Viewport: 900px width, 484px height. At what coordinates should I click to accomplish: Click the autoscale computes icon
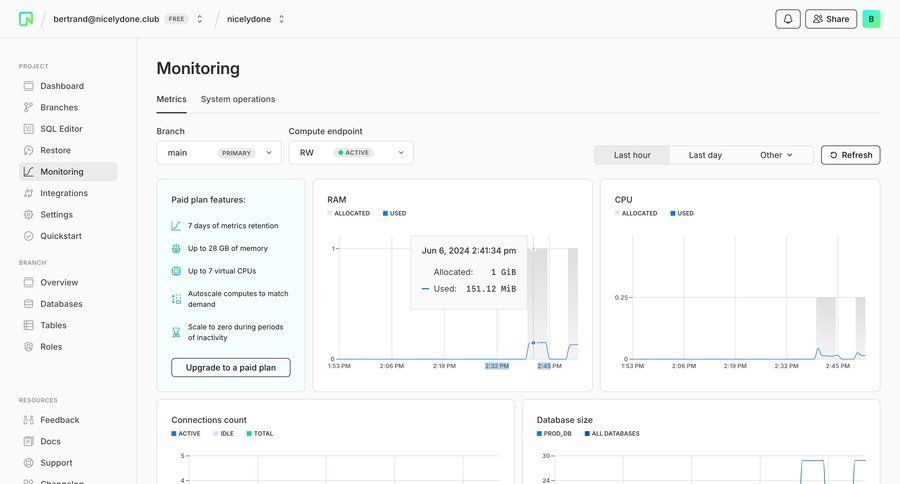point(176,299)
